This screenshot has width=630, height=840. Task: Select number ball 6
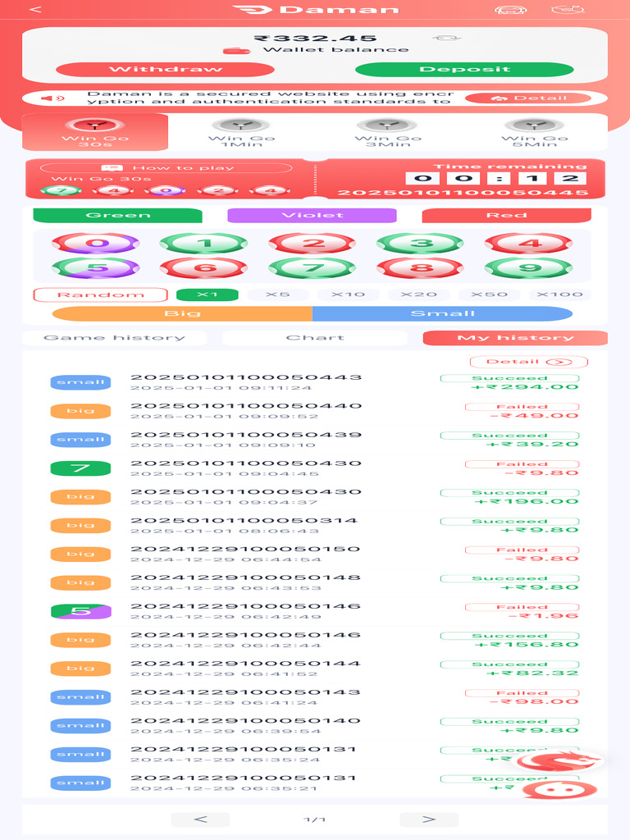[203, 268]
